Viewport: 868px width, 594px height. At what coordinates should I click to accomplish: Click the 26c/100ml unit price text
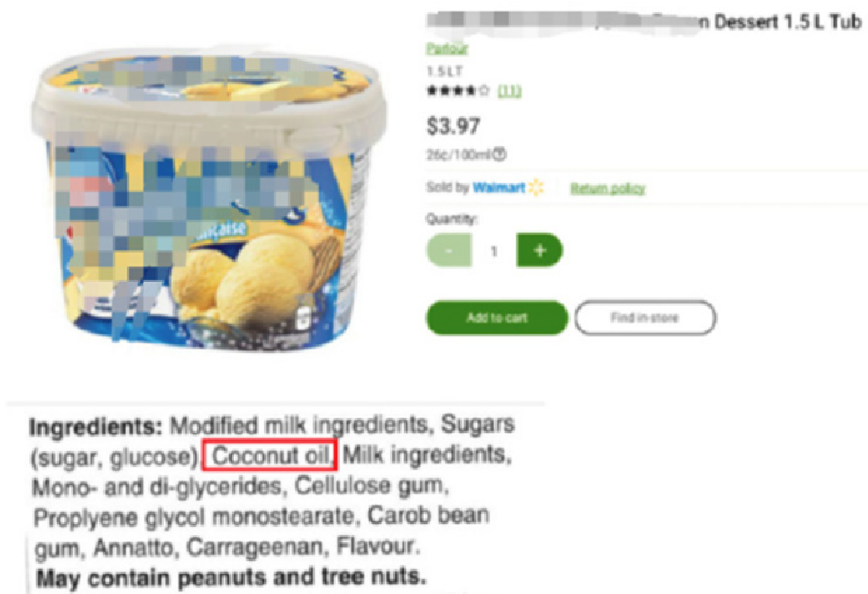(x=458, y=155)
